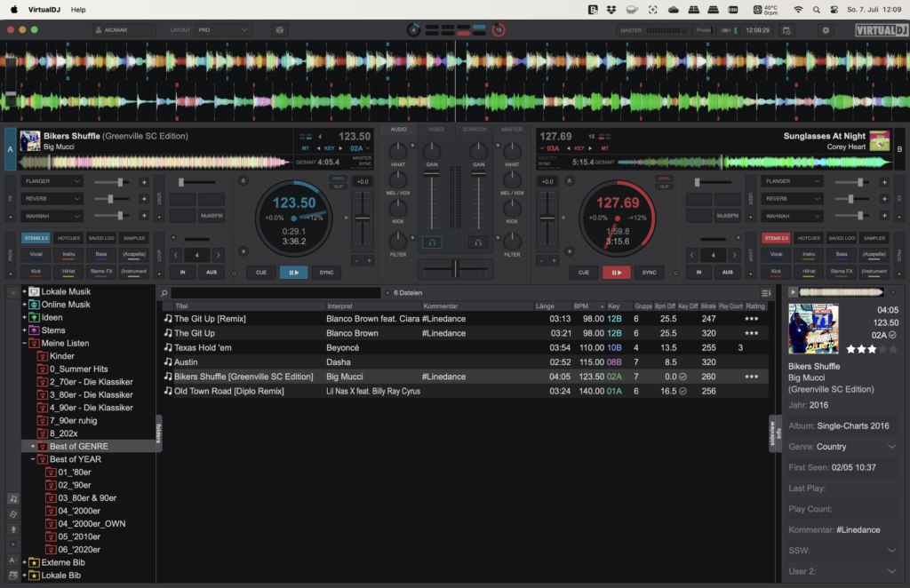The image size is (910, 588).
Task: Toggle VINYL mode on deck B
Action: click(x=664, y=179)
